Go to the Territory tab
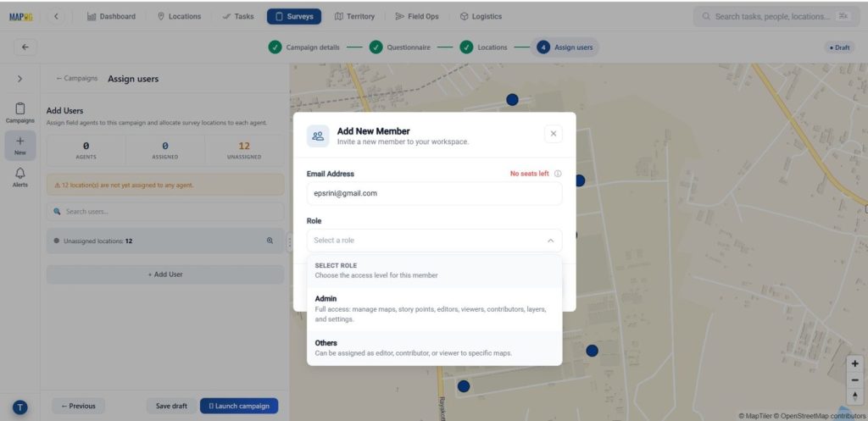The image size is (868, 421). (355, 17)
